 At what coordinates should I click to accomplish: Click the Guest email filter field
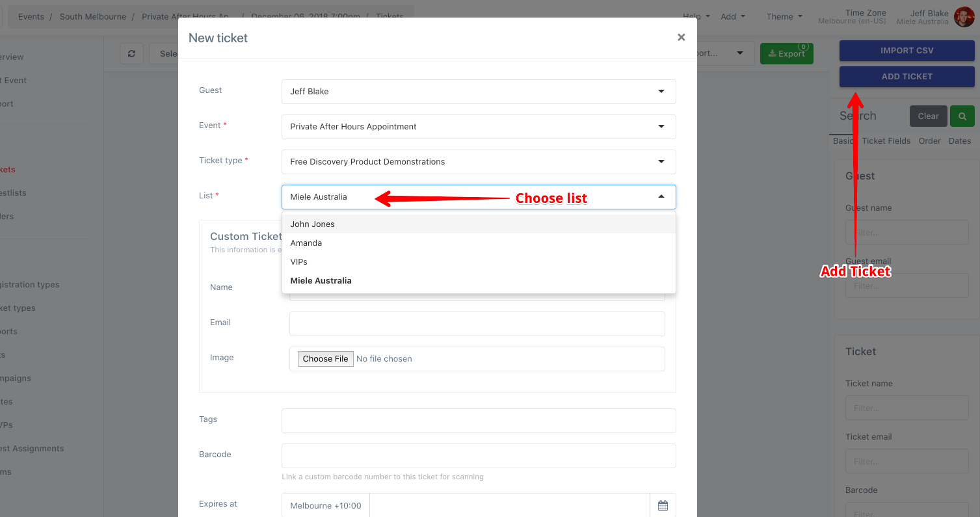906,285
